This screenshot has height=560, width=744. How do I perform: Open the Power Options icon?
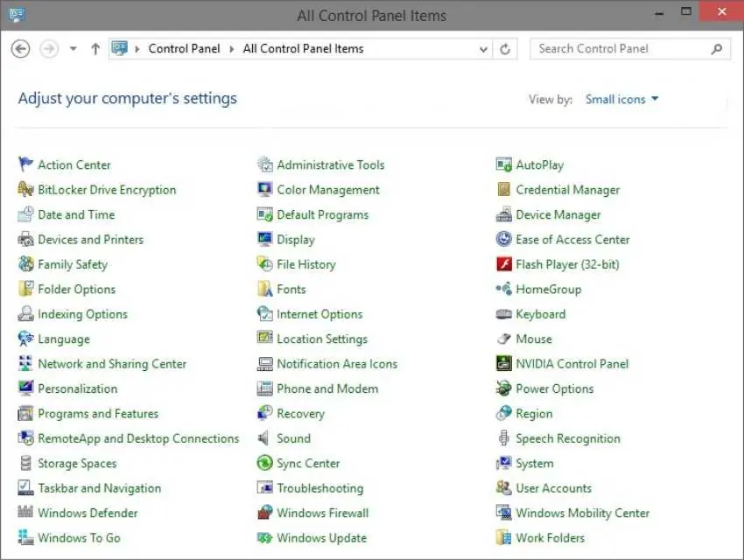(x=504, y=388)
